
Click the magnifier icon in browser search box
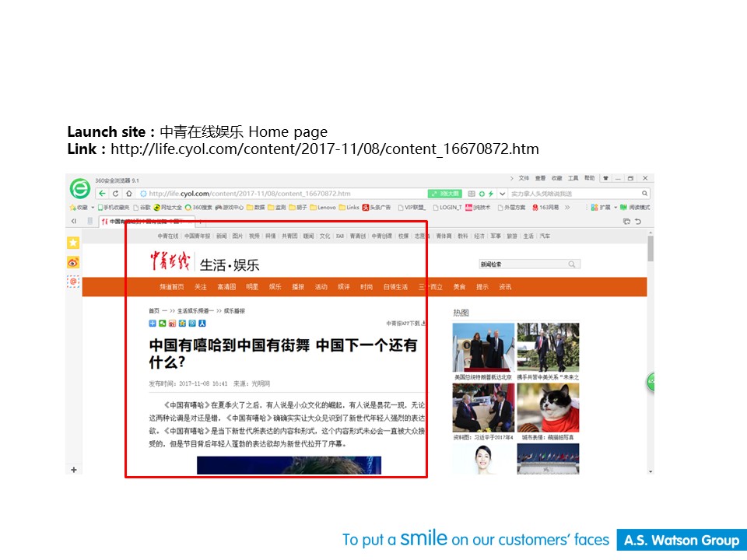coord(644,194)
